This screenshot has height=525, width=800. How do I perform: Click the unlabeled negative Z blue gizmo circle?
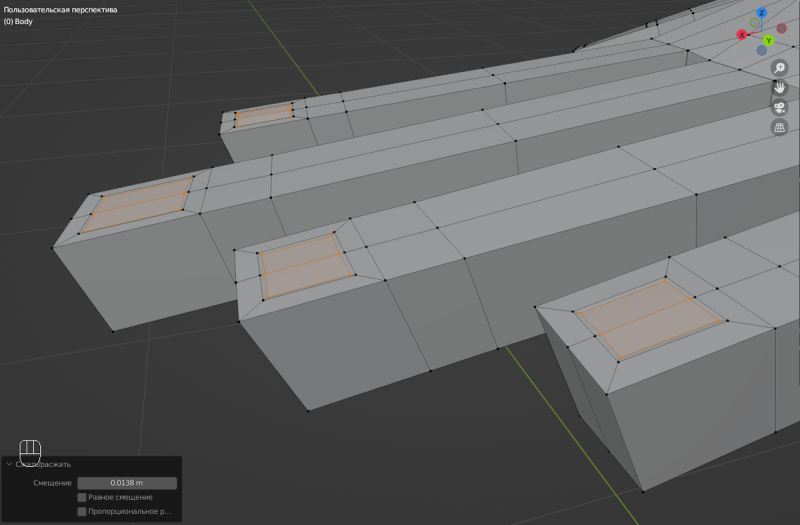pyautogui.click(x=762, y=50)
